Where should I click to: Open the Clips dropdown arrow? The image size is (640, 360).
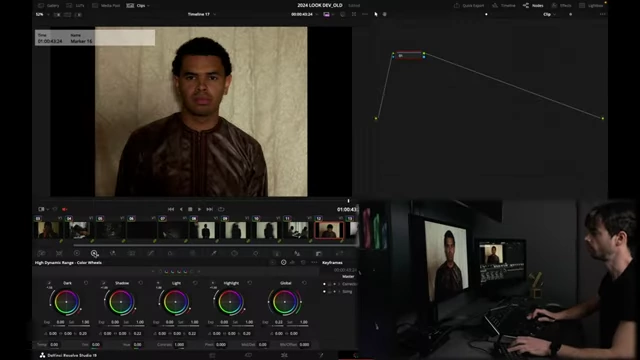point(148,6)
